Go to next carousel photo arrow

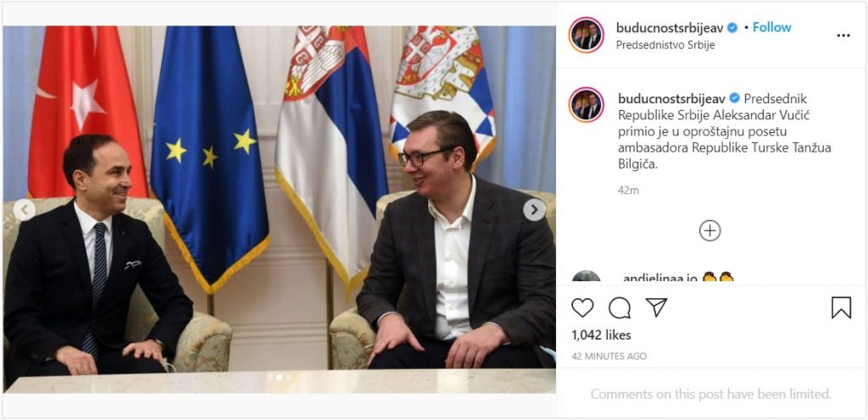534,209
